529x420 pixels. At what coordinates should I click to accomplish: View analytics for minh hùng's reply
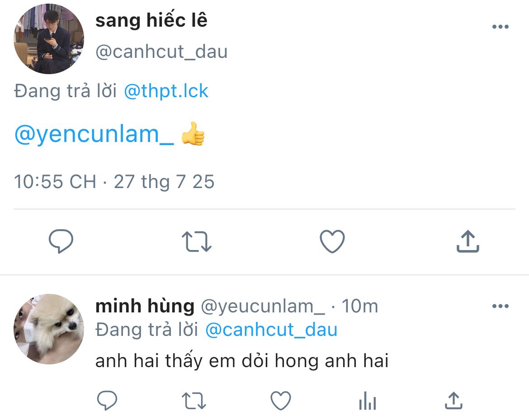[x=368, y=401]
